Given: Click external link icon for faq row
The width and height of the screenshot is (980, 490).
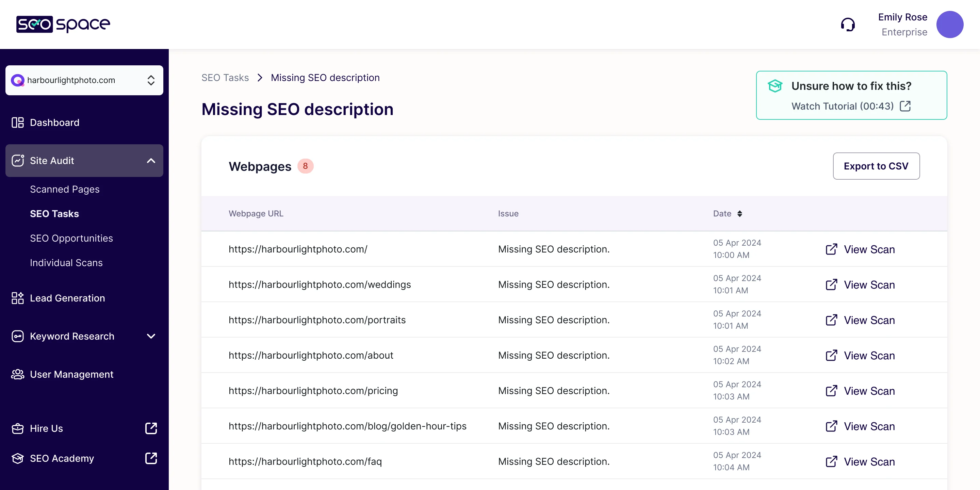Looking at the screenshot, I should click(831, 461).
